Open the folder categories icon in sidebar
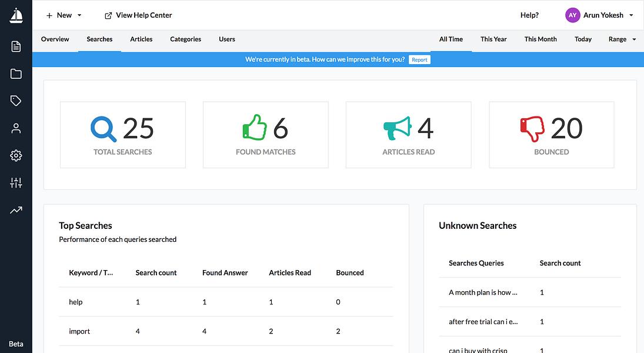The width and height of the screenshot is (644, 353). point(16,74)
